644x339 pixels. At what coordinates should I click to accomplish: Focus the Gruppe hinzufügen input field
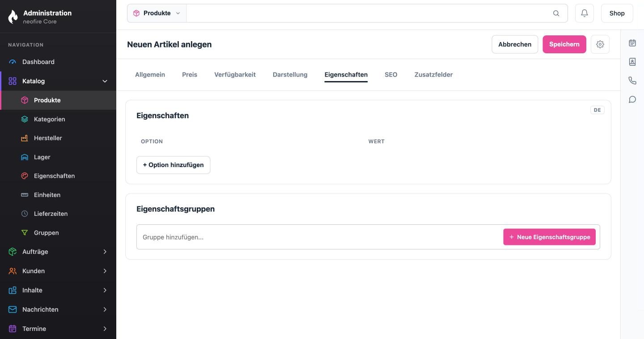pos(320,237)
